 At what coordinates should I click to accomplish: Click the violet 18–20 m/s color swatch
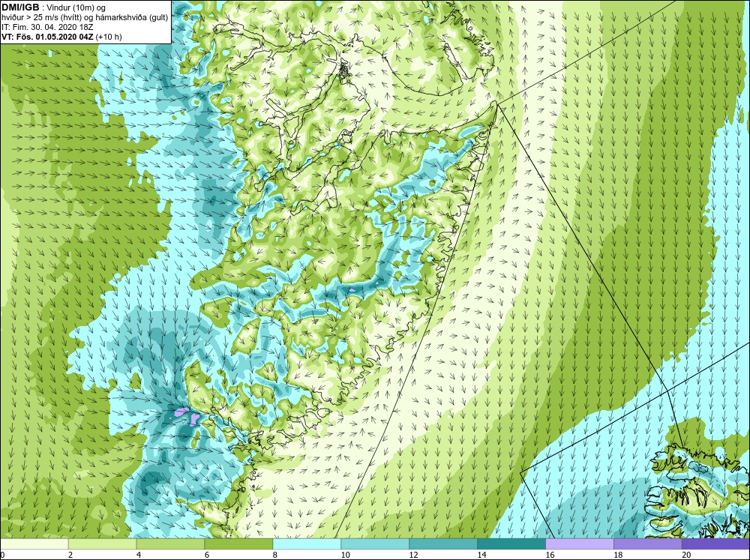click(x=648, y=544)
